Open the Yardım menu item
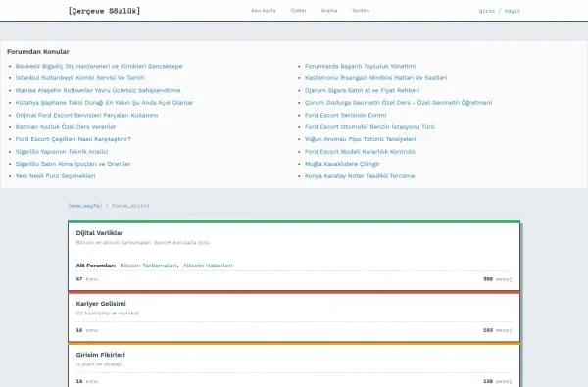 click(x=361, y=11)
